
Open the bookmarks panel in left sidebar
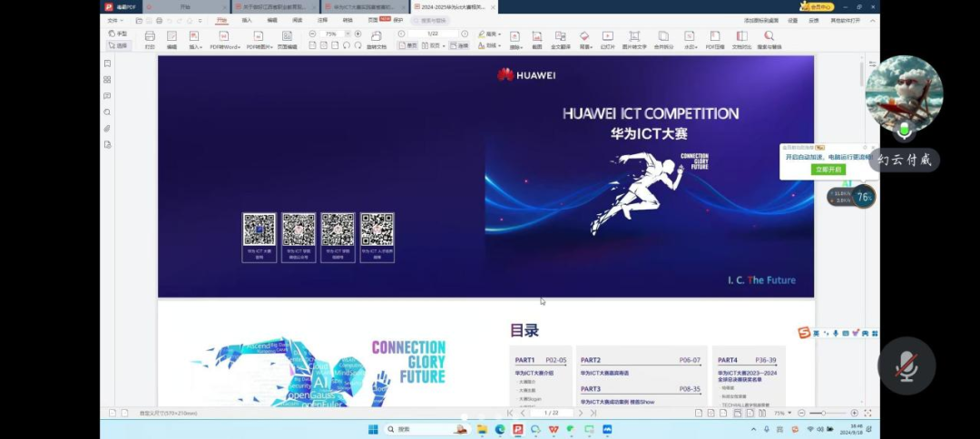[107, 63]
